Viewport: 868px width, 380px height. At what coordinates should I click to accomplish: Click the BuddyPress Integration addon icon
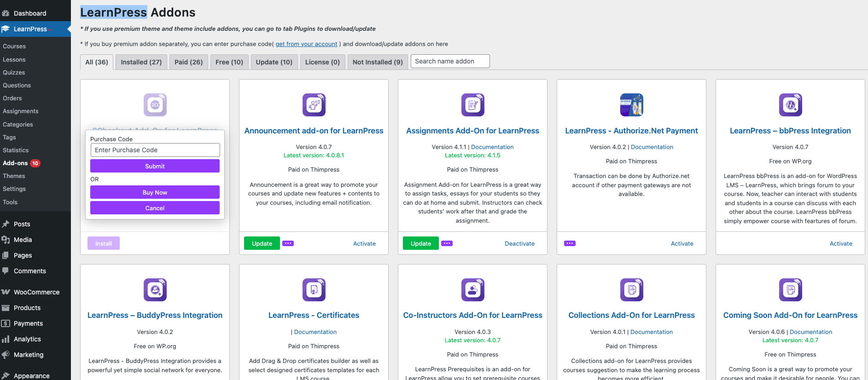tap(155, 290)
